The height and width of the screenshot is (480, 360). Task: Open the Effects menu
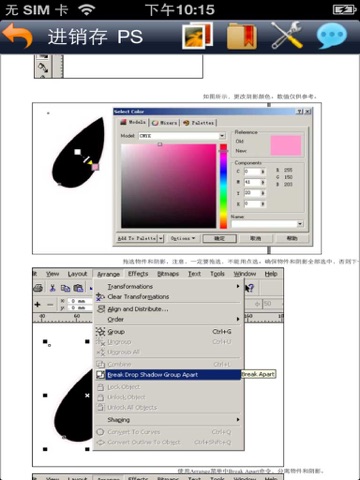click(138, 274)
